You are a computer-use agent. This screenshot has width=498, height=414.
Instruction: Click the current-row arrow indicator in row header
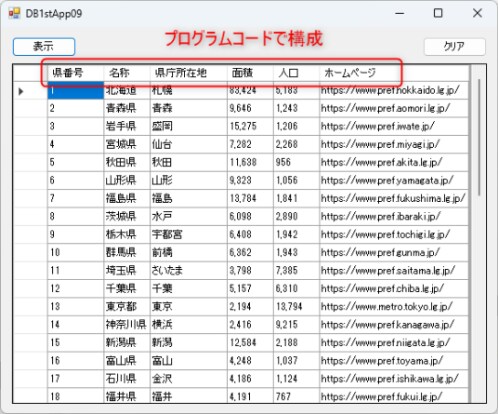(21, 91)
